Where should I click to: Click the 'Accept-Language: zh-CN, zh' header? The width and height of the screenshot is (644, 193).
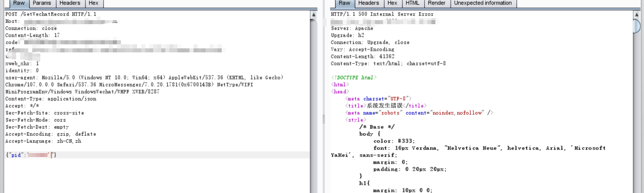coord(43,141)
